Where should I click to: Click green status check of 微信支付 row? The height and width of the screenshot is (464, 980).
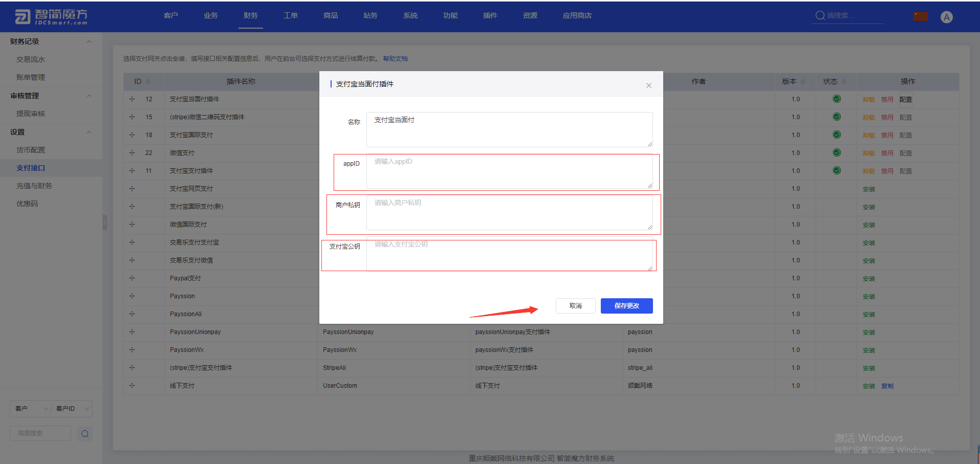(837, 152)
